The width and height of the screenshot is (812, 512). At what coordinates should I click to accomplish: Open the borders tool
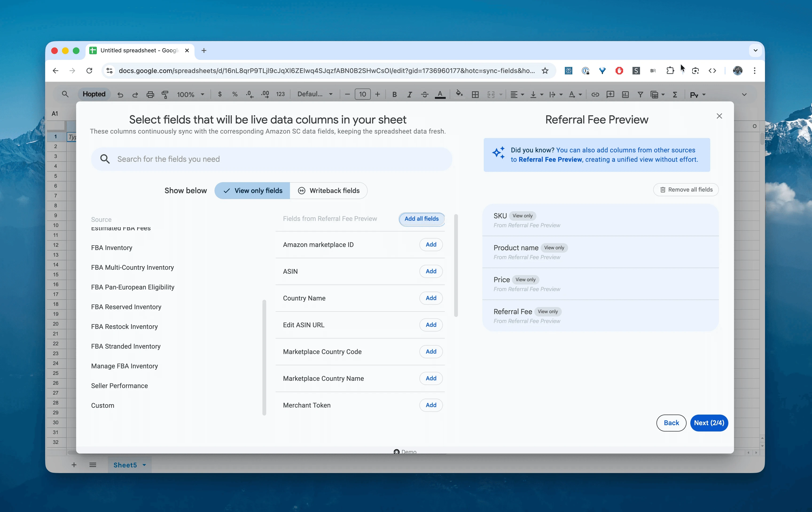[475, 95]
